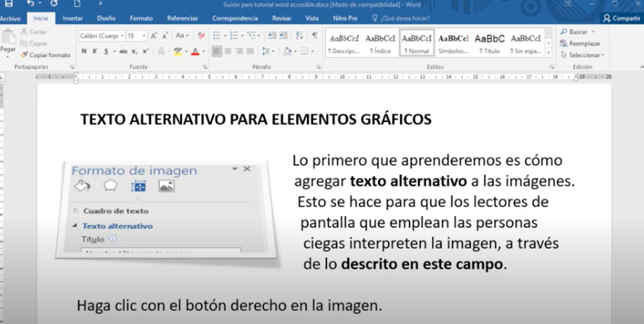
Task: Open the Calibri font name dropdown
Action: point(122,36)
